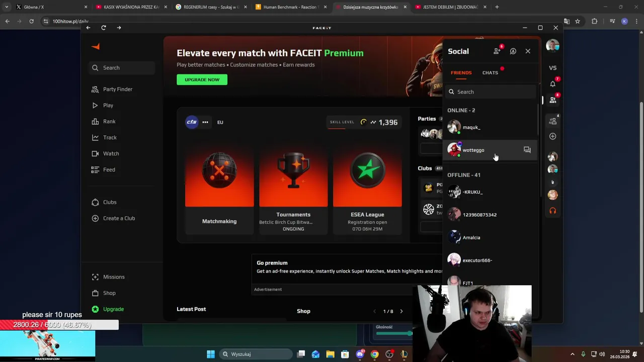This screenshot has width=644, height=362.
Task: Select friend wotteggo in online list
Action: point(491,150)
